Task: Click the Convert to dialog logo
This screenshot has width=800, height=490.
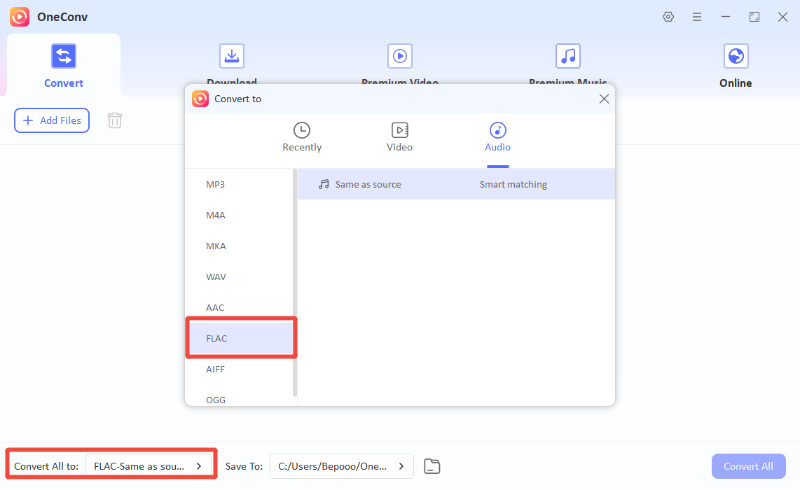Action: point(201,99)
